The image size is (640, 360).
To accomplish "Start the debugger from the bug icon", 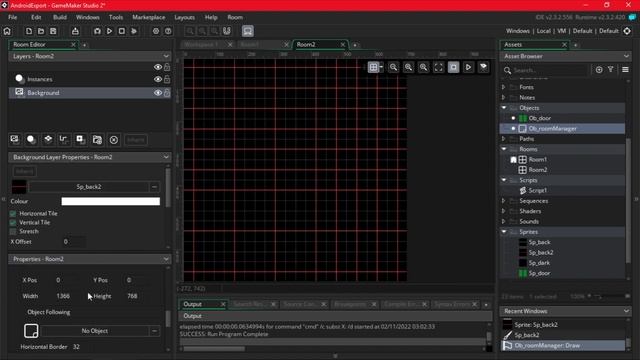I will pyautogui.click(x=97, y=31).
